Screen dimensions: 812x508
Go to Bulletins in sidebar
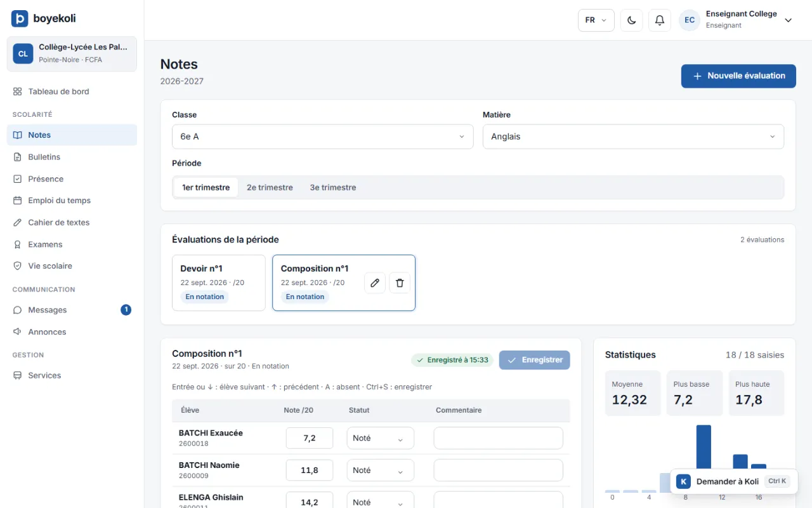coord(72,157)
